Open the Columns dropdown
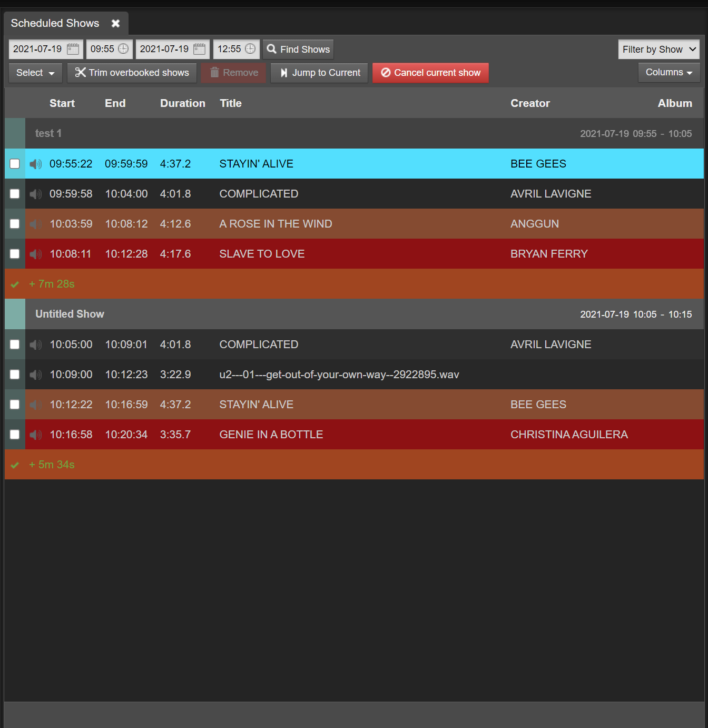 tap(669, 73)
